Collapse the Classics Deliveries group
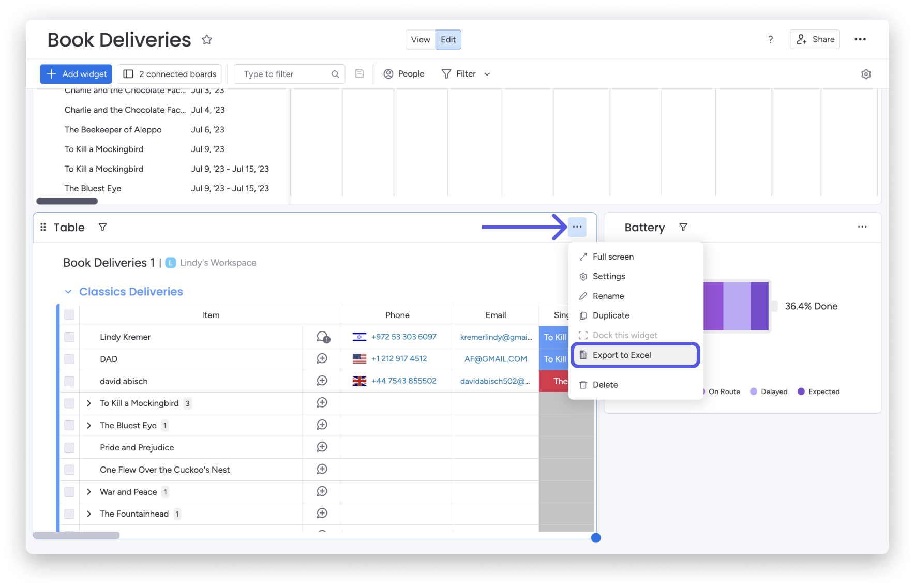 [68, 292]
